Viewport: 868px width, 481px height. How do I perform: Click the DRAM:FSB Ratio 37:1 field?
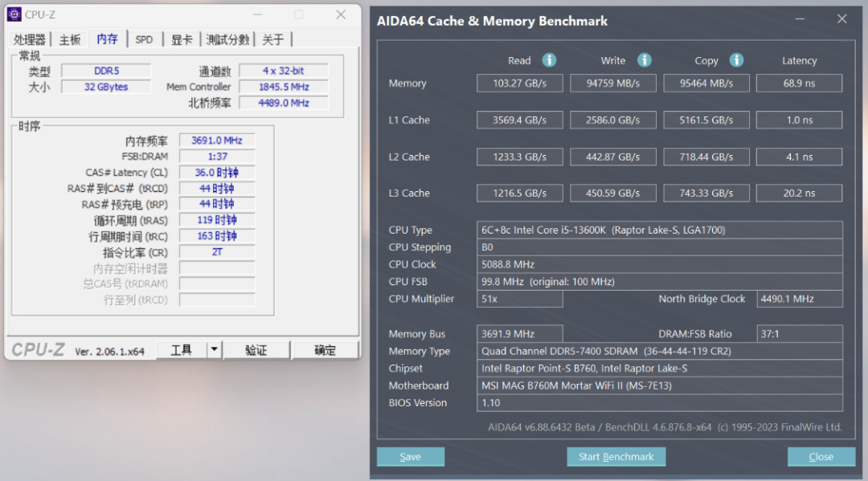pyautogui.click(x=800, y=334)
